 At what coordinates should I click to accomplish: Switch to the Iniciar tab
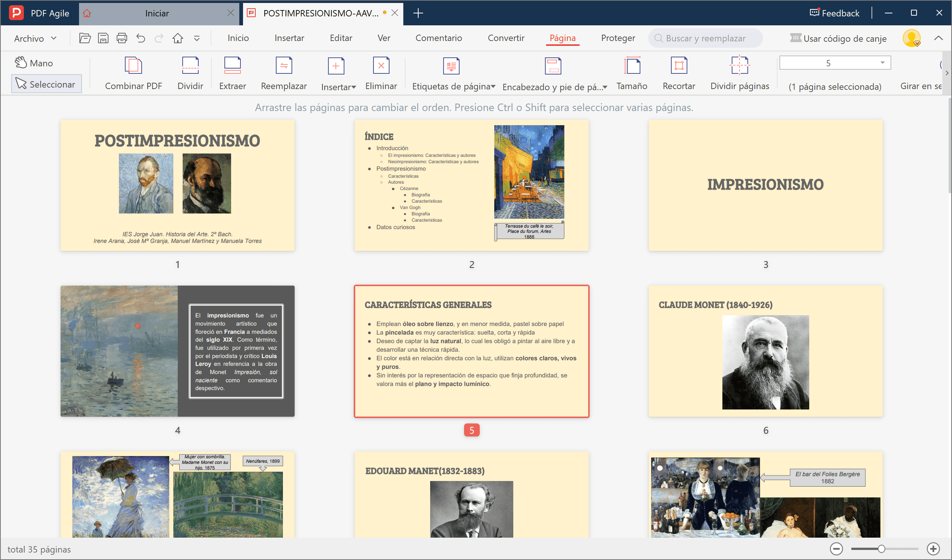pos(157,13)
